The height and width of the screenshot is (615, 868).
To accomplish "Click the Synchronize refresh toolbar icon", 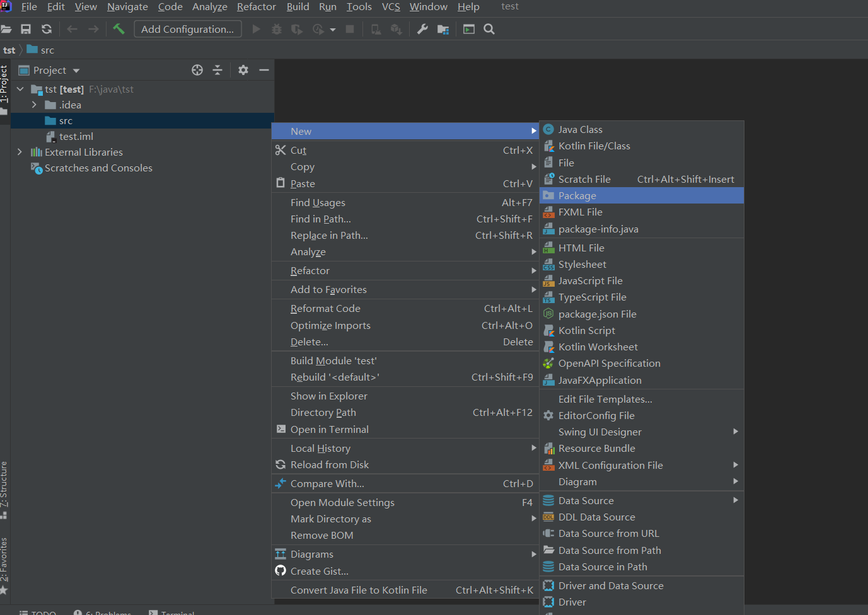I will point(47,29).
